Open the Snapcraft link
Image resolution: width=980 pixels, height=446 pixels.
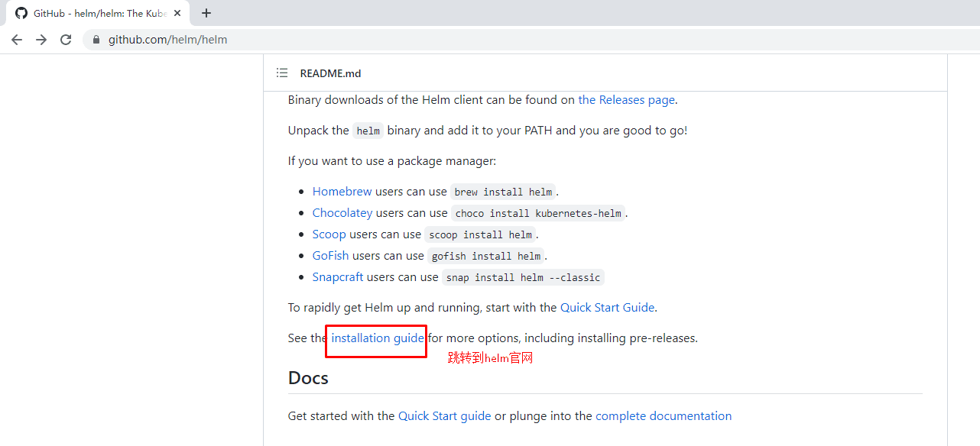[x=337, y=277]
